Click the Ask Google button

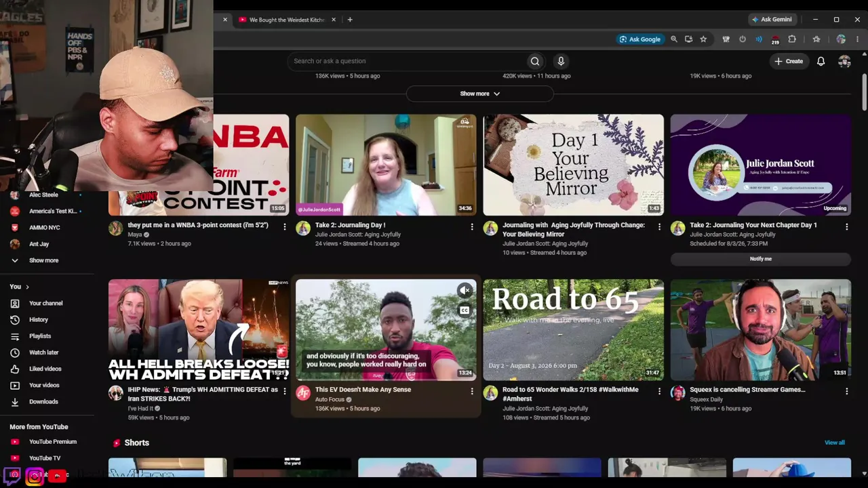pos(639,39)
